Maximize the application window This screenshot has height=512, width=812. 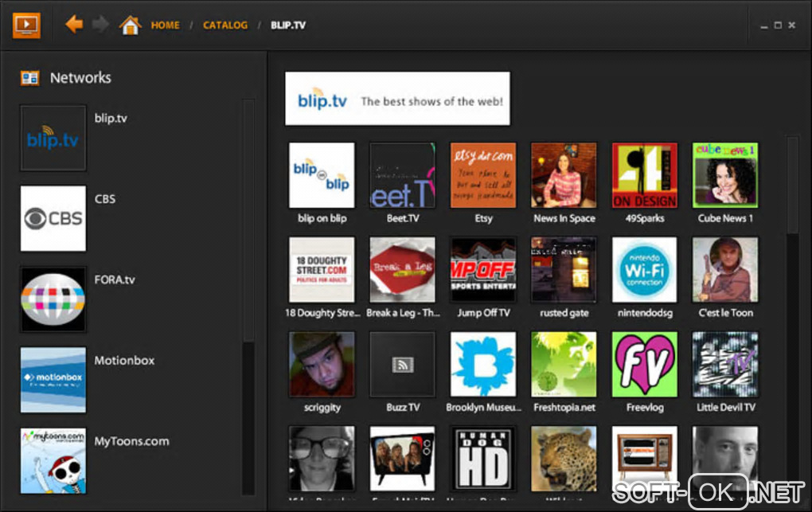[x=778, y=25]
